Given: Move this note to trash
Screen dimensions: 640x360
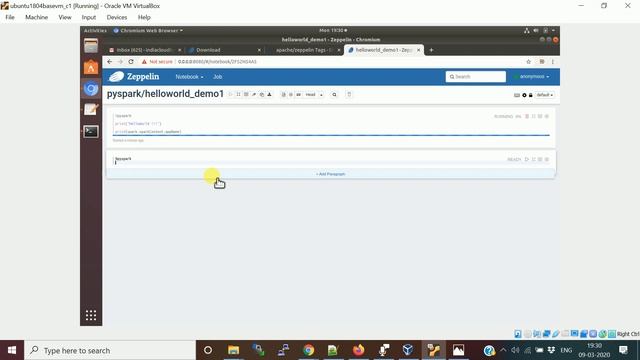Looking at the screenshot, I should coord(349,95).
